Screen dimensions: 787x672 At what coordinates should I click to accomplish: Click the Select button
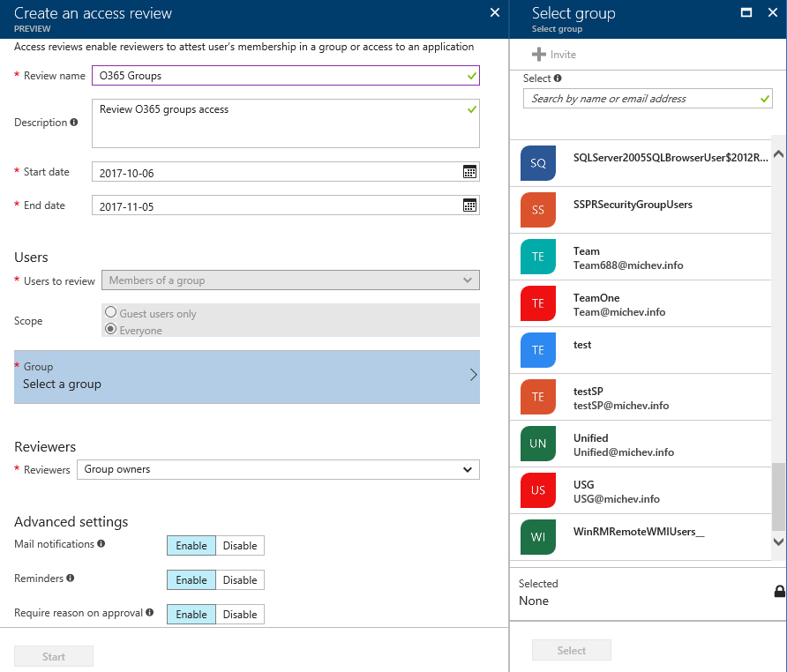tap(571, 650)
